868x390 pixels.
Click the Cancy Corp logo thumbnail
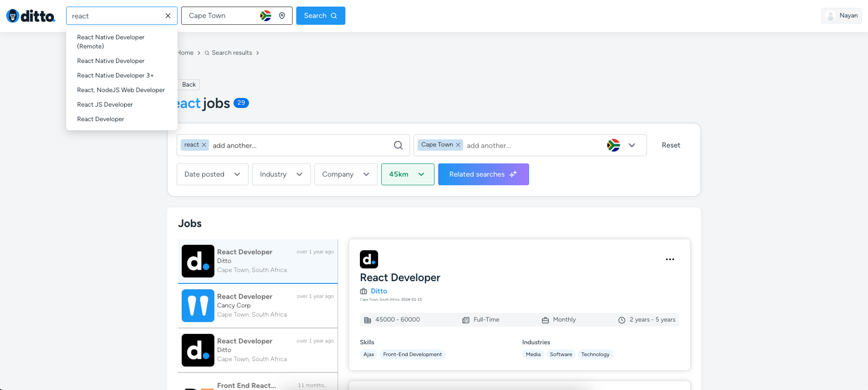(198, 305)
